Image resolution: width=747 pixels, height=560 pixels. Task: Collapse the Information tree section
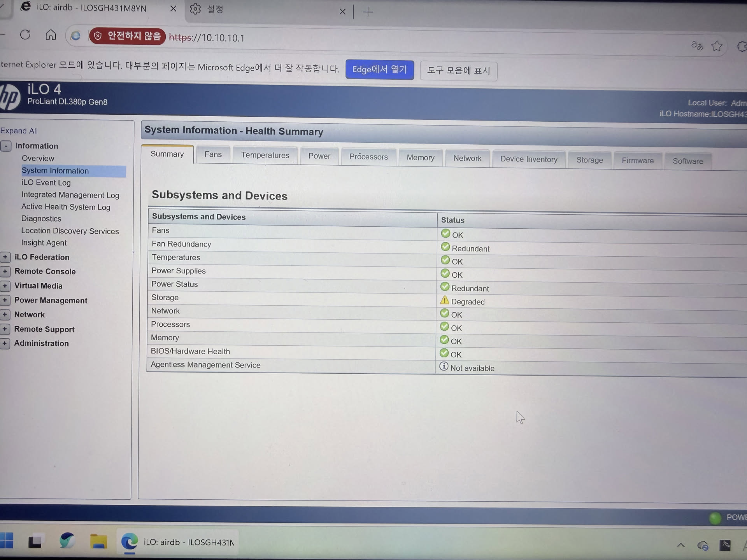(x=6, y=146)
